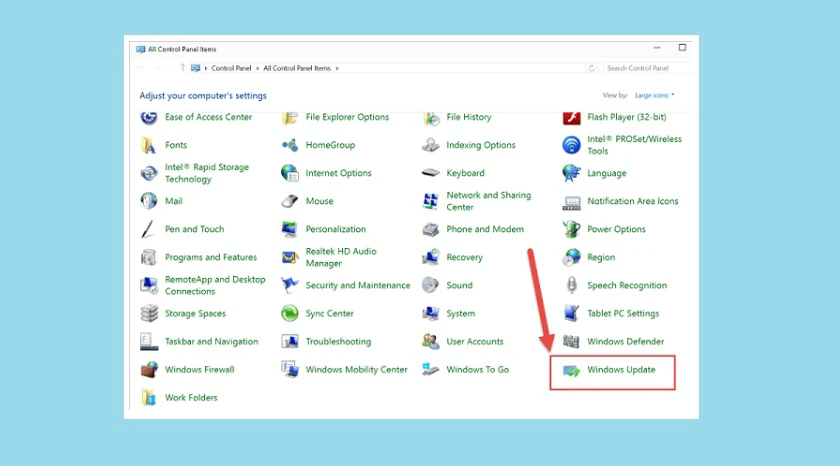Screen dimensions: 840x466
Task: Click the up-arrow navigation button
Action: [183, 67]
